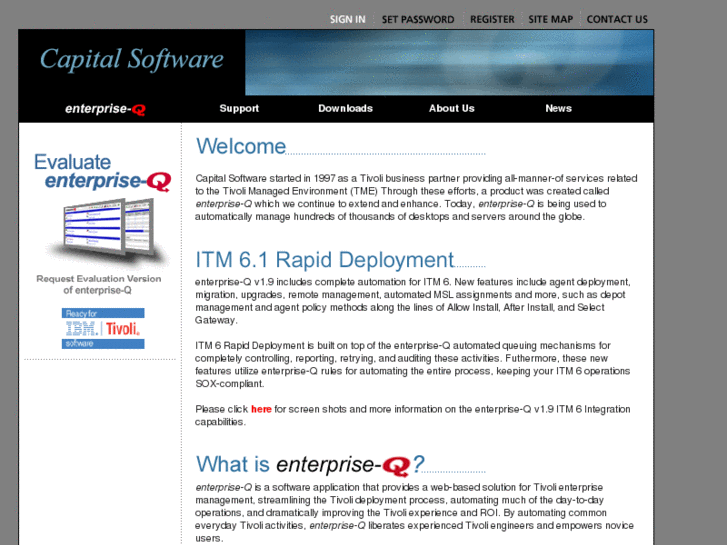Image resolution: width=727 pixels, height=545 pixels.
Task: Select the News navigation item
Action: 558,109
